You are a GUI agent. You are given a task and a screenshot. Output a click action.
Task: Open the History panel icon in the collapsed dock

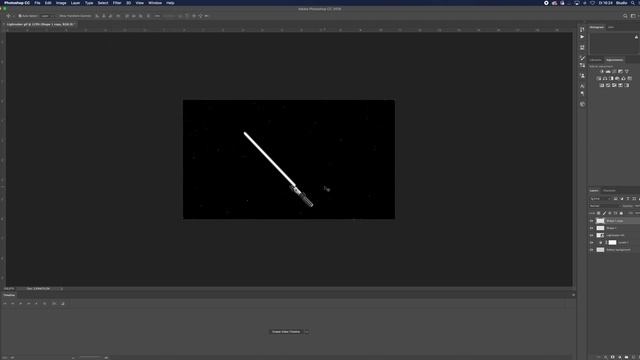(582, 29)
